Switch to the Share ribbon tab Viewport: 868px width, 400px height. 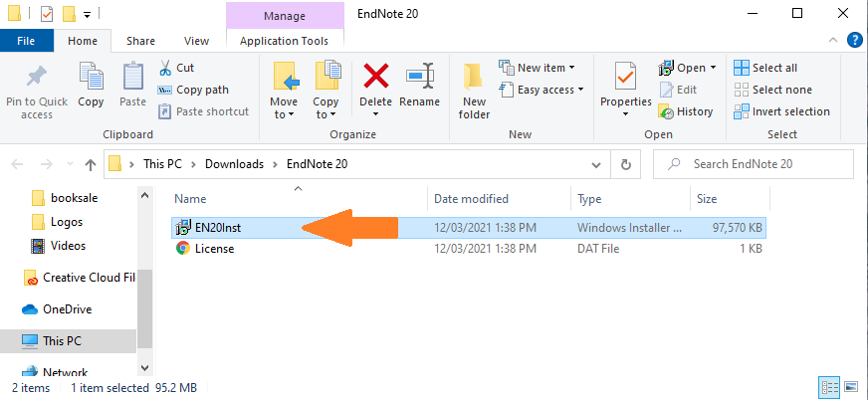tap(140, 41)
